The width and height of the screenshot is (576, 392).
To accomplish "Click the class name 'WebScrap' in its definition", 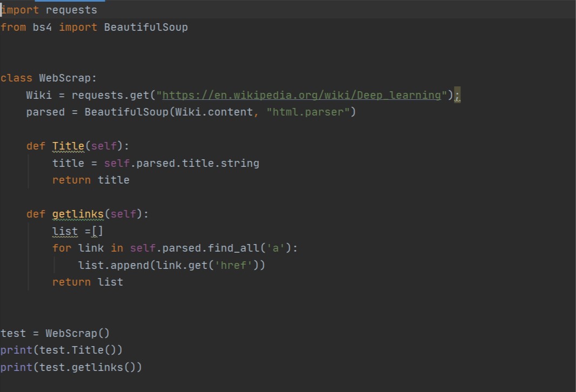I will 65,78.
